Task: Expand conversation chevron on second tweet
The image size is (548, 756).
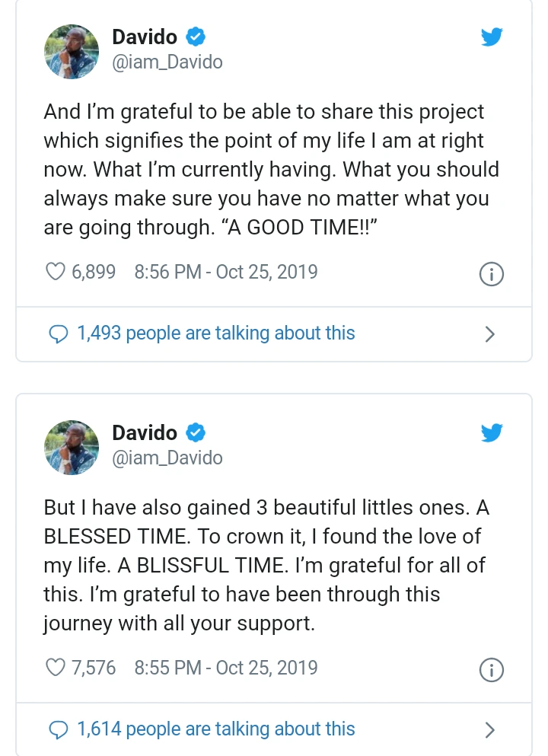Action: click(489, 730)
